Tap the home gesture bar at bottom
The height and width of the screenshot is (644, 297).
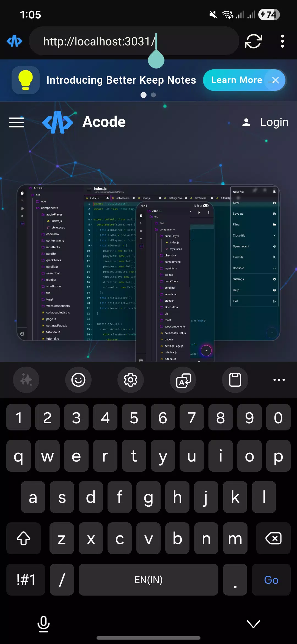coord(148,638)
